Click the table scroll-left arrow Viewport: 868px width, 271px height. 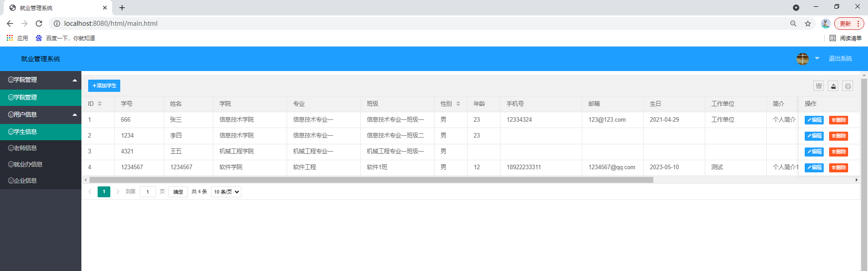pos(85,180)
